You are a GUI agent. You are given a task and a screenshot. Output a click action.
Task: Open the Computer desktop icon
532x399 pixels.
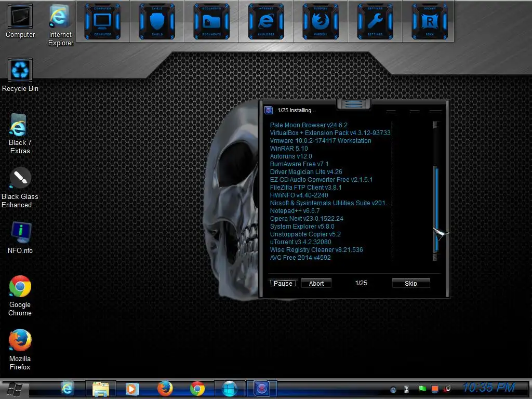pos(20,21)
